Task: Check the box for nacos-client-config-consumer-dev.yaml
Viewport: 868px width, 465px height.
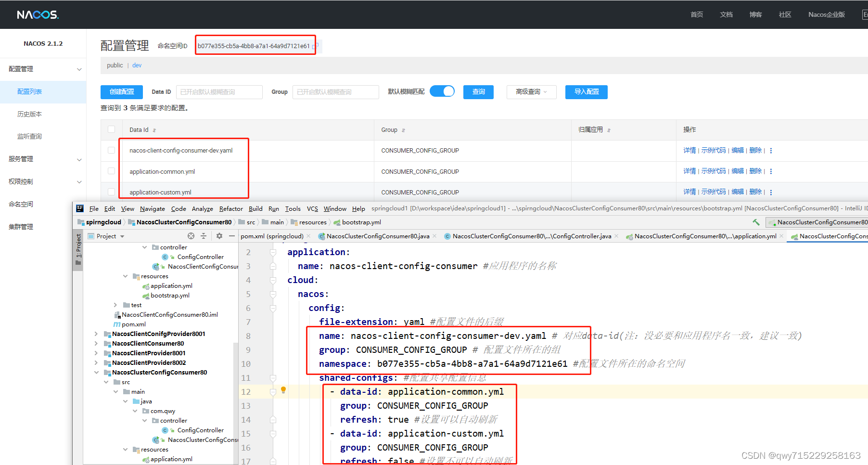Action: [x=112, y=150]
